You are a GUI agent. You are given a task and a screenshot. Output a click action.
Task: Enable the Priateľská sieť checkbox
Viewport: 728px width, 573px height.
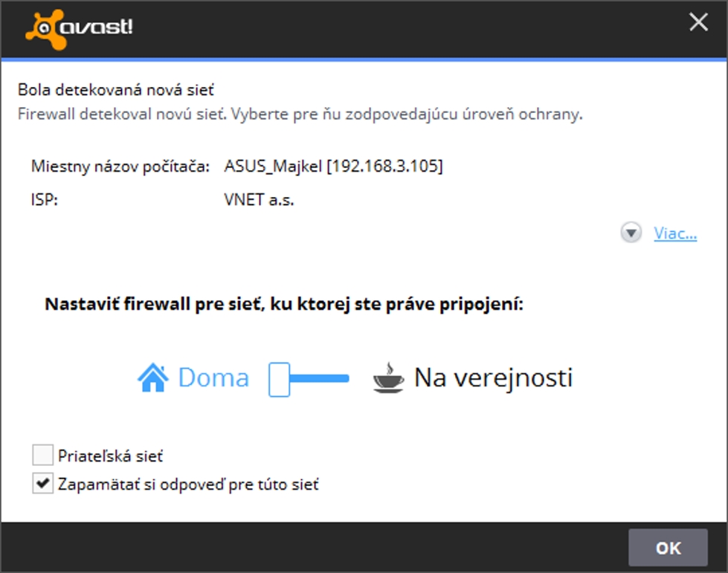coord(42,455)
